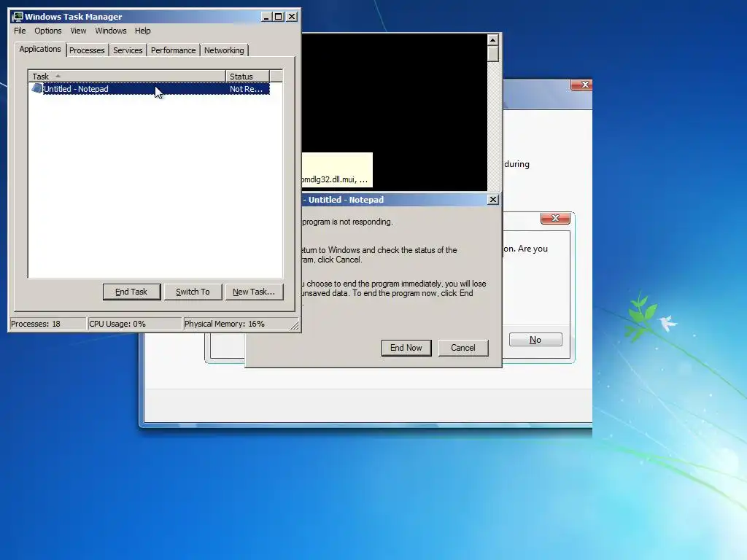The image size is (747, 560).
Task: Open the File menu in Task Manager
Action: (20, 31)
